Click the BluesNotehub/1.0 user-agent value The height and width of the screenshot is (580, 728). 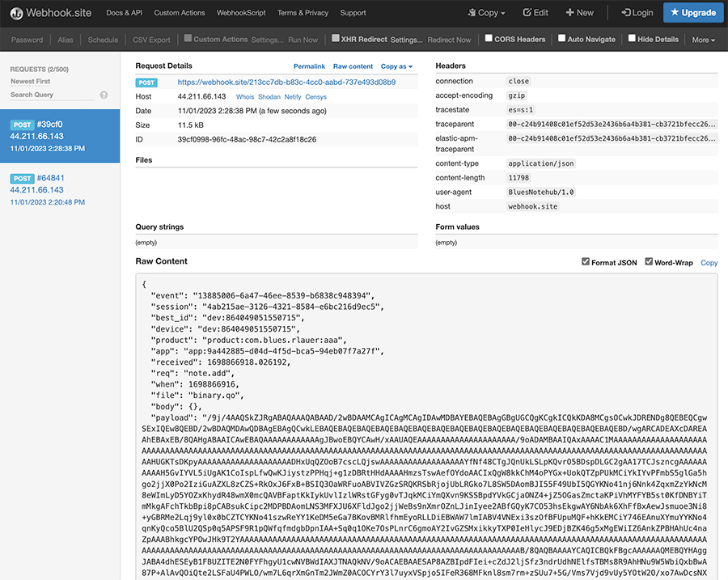[x=541, y=193]
